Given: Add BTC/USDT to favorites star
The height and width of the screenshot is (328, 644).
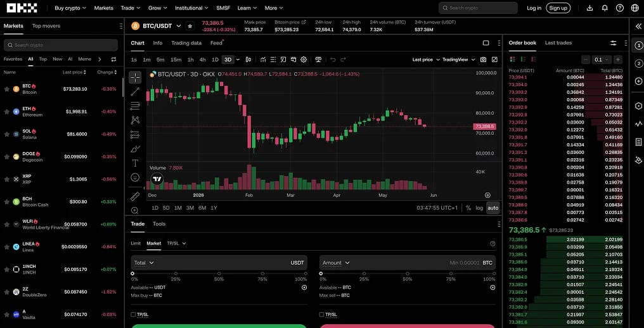Looking at the screenshot, I should pos(190,26).
